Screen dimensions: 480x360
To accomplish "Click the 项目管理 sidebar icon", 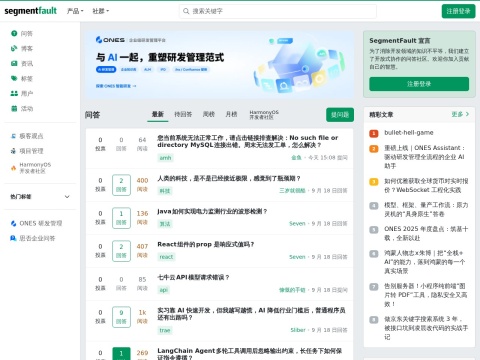I will click(x=13, y=151).
